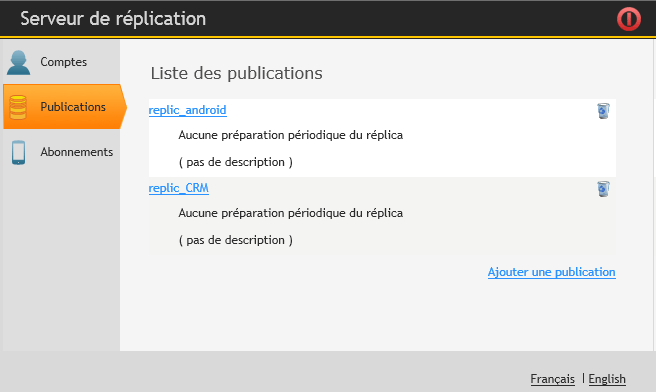Switch the language to Français

point(552,379)
